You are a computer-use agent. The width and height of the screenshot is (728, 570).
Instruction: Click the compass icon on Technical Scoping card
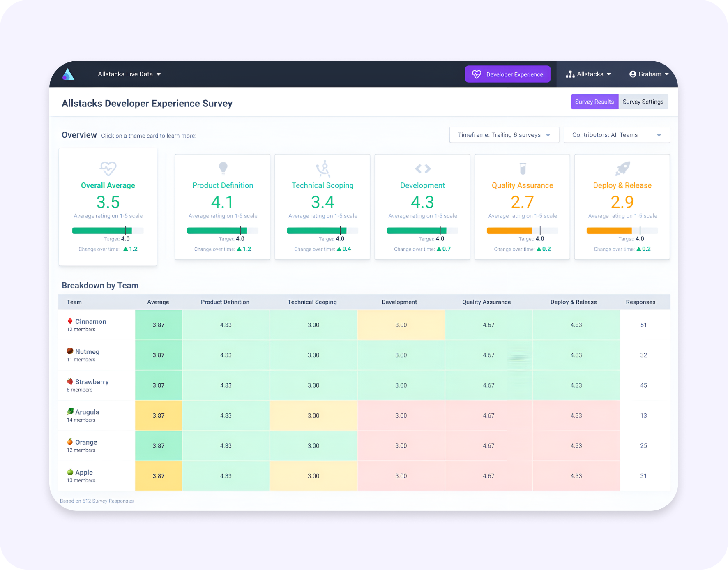coord(323,168)
